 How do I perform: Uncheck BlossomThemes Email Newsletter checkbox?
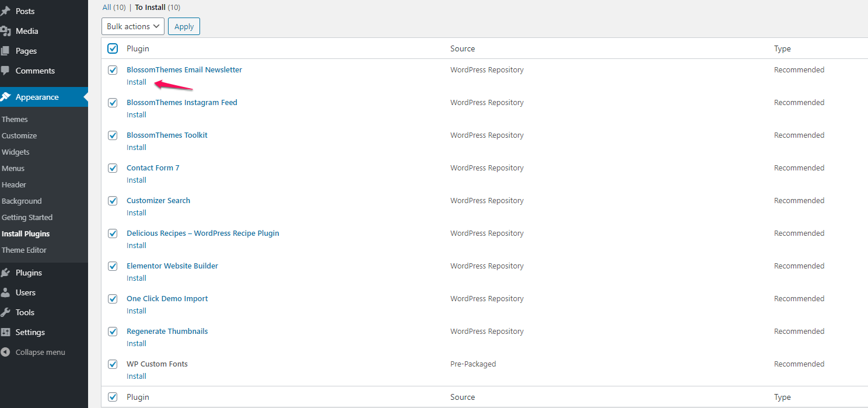coord(113,70)
